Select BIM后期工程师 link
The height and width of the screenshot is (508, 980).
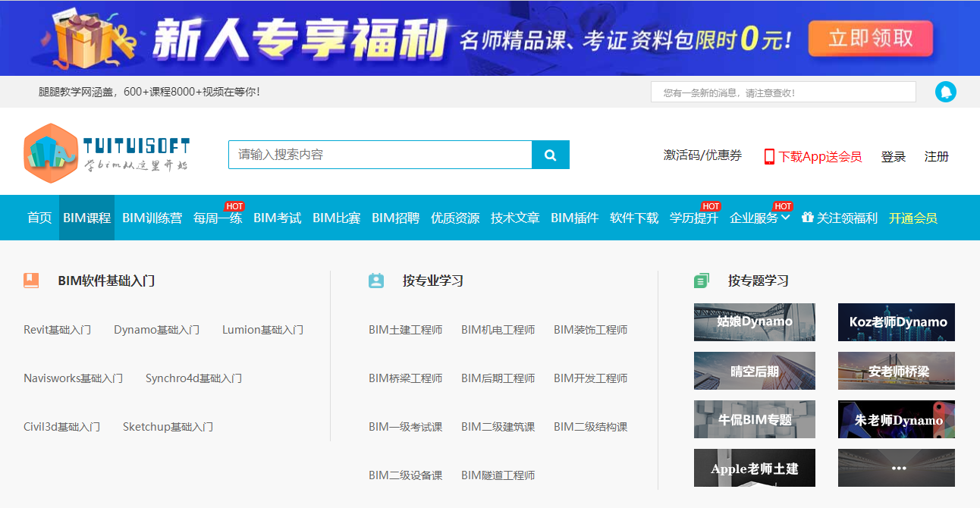point(498,378)
